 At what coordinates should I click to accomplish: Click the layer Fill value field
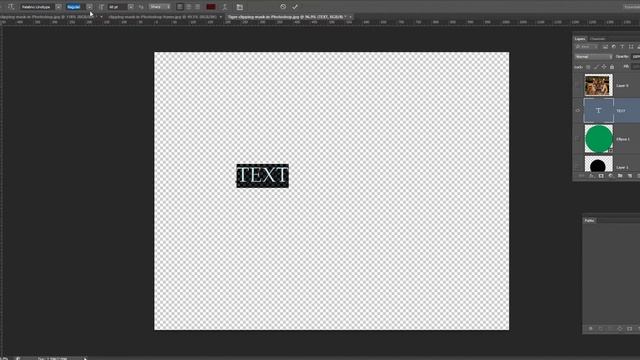pyautogui.click(x=636, y=67)
